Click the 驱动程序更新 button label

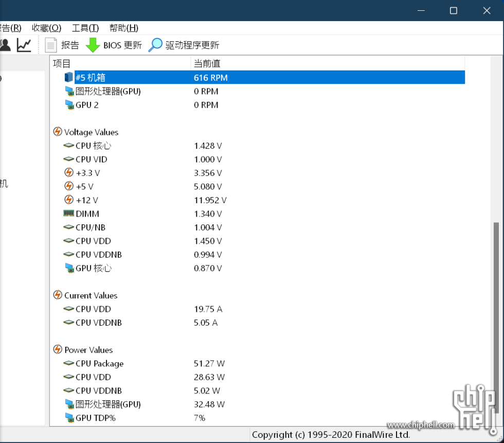[192, 45]
